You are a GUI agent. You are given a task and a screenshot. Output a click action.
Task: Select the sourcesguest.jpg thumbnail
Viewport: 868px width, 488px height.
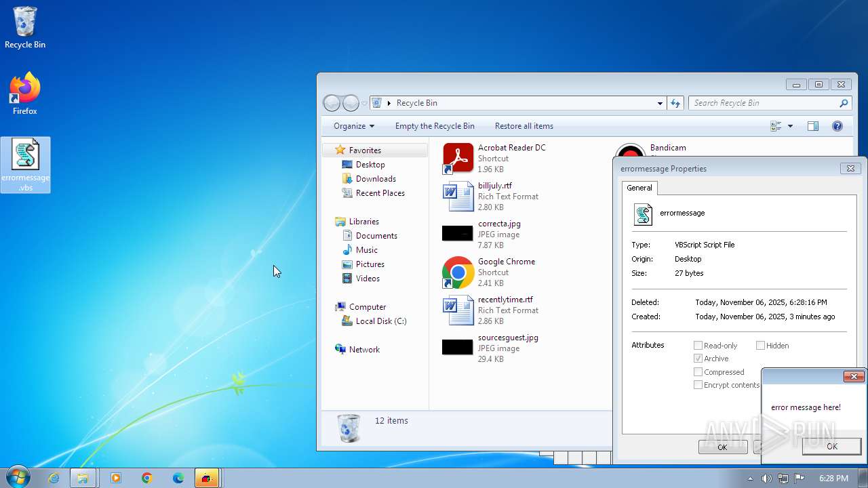[458, 347]
